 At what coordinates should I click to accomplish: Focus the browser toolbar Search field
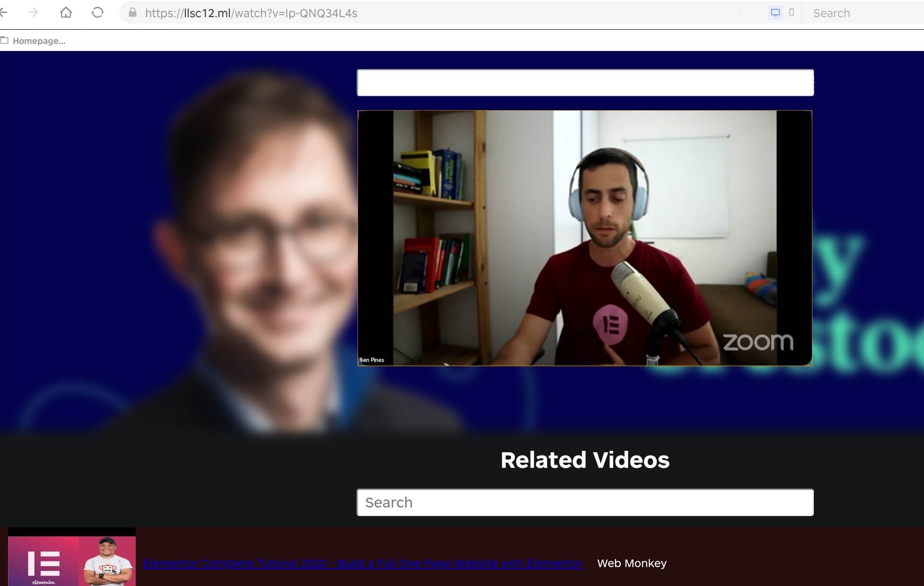[861, 13]
